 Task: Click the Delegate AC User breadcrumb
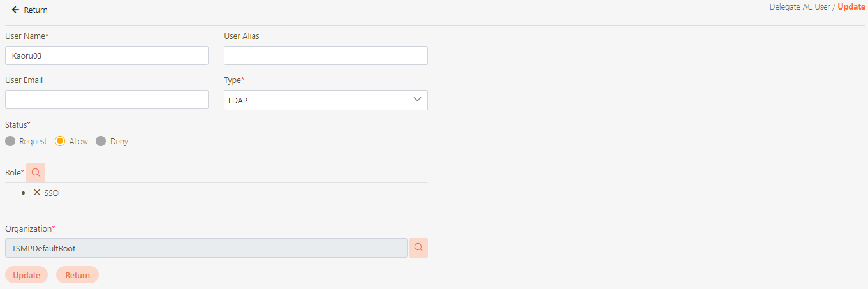point(798,7)
